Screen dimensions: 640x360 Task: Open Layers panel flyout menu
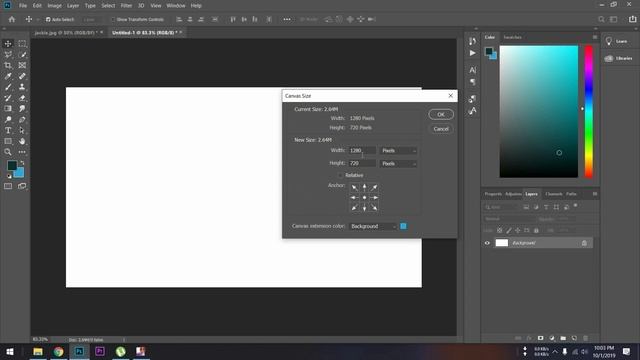coord(595,194)
